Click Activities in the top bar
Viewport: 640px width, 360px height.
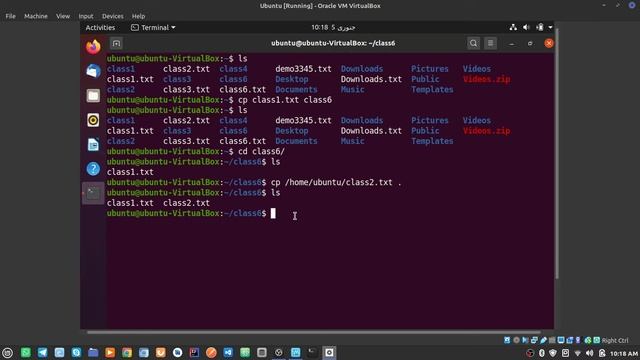(x=100, y=27)
